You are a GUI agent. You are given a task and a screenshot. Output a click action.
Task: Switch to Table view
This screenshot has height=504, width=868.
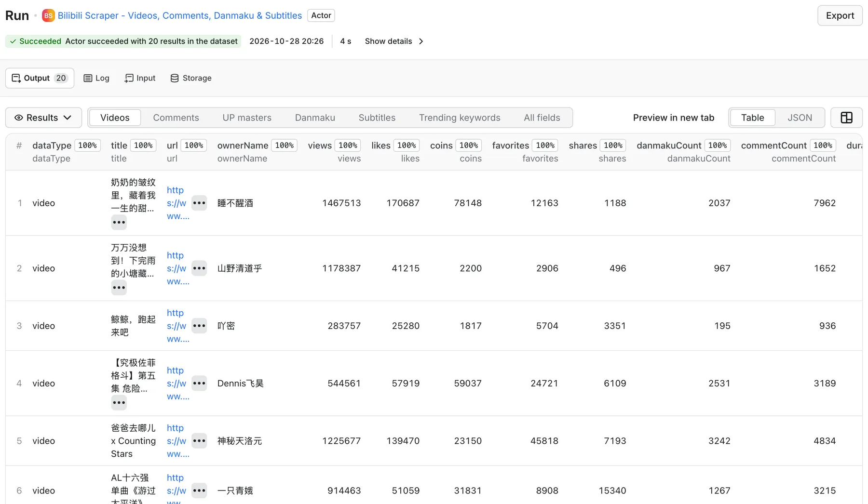(x=753, y=118)
